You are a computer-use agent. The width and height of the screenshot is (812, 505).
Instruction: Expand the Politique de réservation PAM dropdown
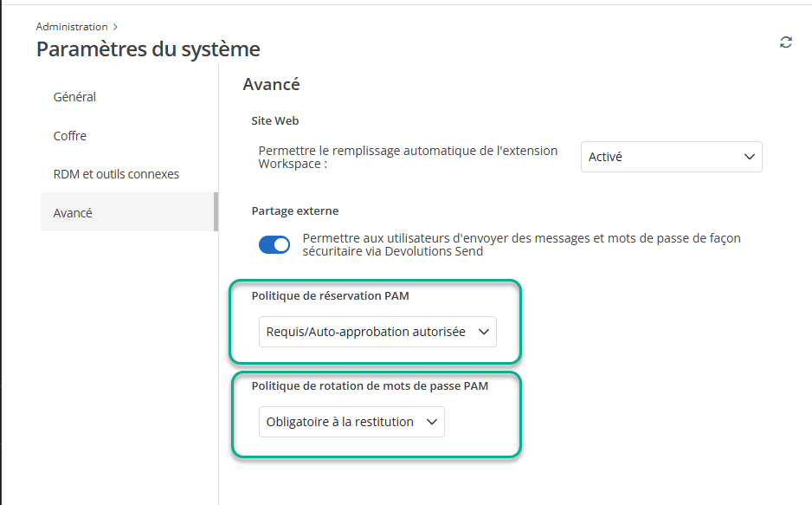[377, 332]
